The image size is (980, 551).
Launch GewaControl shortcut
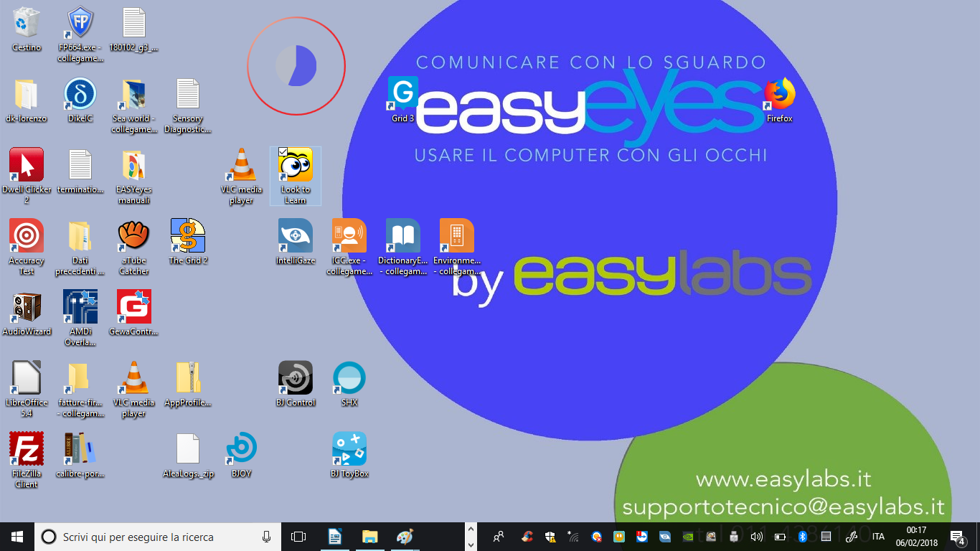coord(134,314)
